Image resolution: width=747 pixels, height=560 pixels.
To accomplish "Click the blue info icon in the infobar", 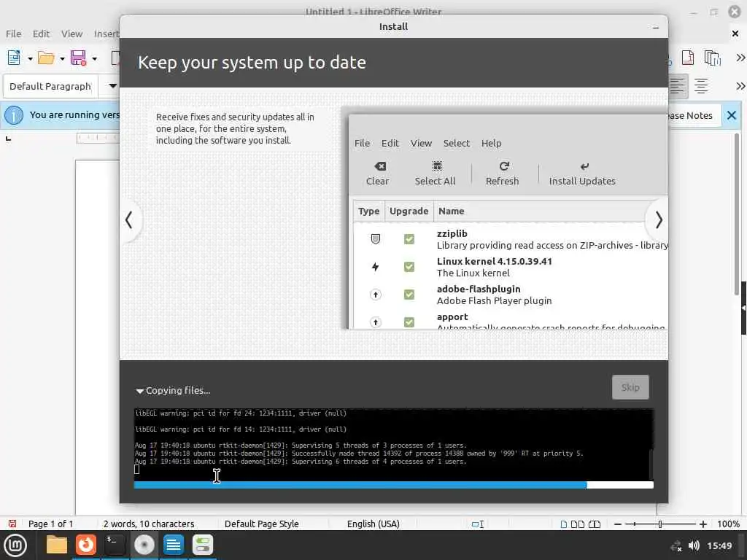I will [x=14, y=115].
